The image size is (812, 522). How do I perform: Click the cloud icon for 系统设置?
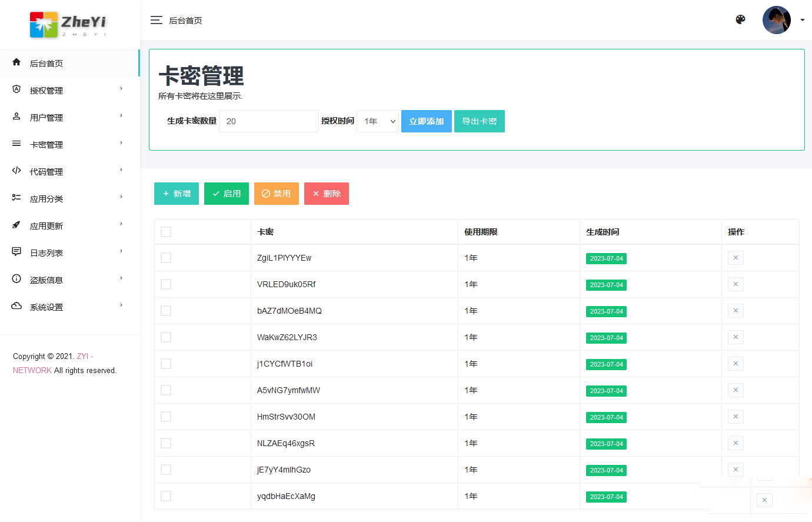point(16,306)
